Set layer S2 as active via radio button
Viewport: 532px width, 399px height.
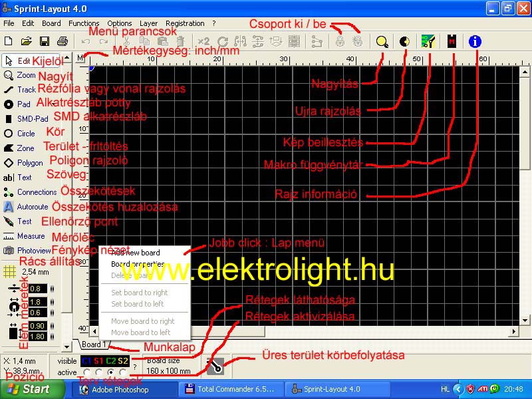tap(123, 372)
